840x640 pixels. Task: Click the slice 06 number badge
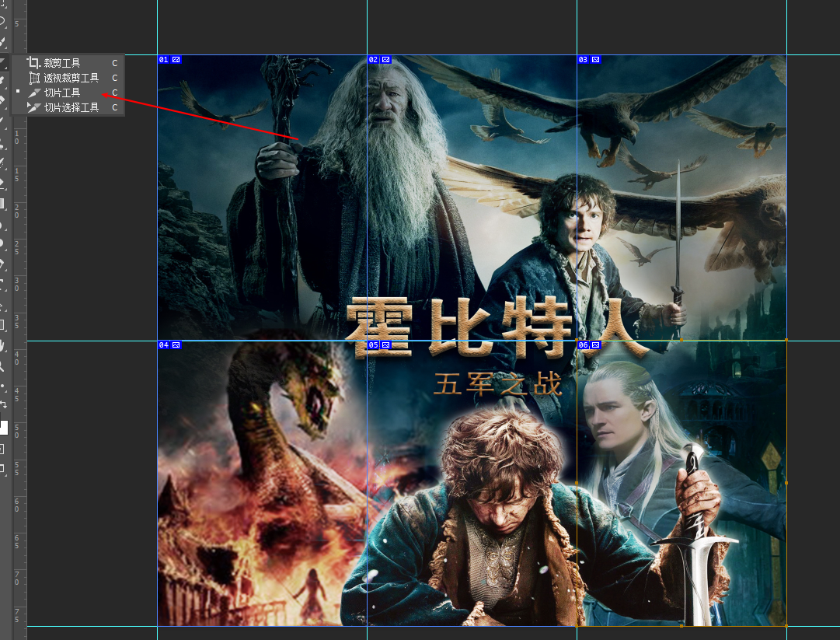pyautogui.click(x=583, y=344)
